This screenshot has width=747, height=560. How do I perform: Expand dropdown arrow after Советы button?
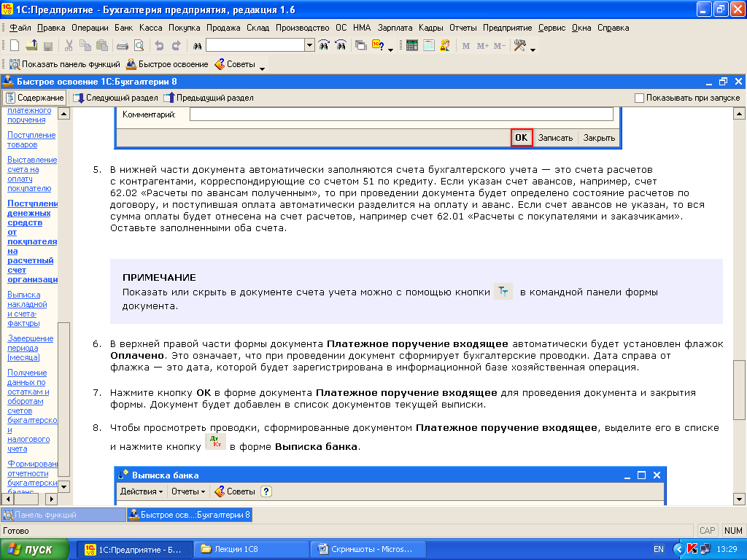pos(262,69)
